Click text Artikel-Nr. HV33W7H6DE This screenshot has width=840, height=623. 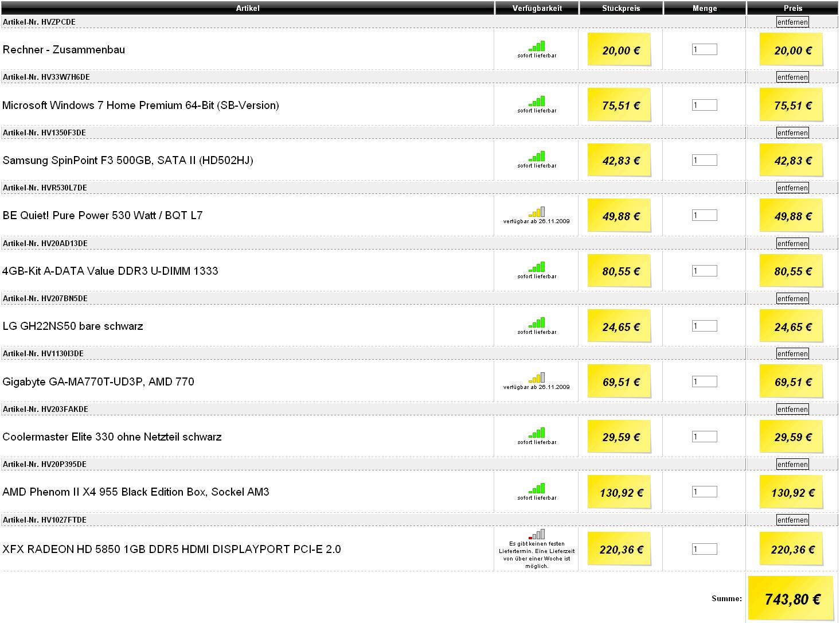[x=46, y=77]
